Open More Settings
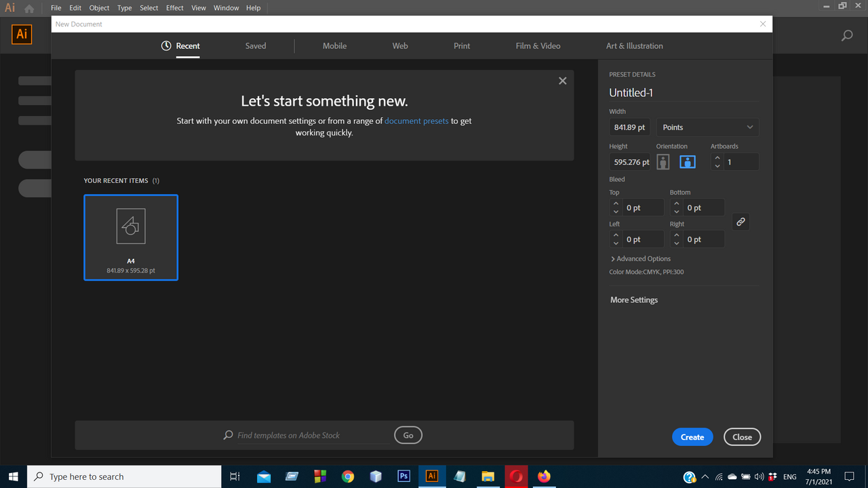The image size is (868, 488). [x=634, y=300]
